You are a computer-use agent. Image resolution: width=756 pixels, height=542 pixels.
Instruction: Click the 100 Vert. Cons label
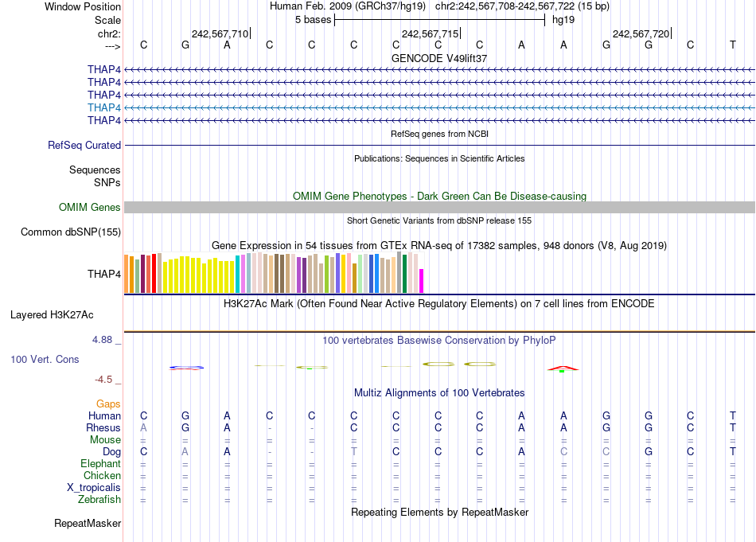45,359
